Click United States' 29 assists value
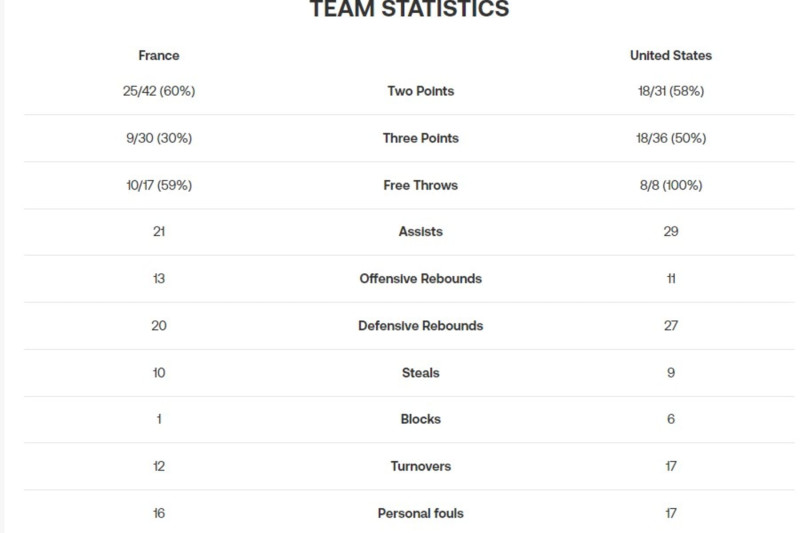This screenshot has width=800, height=533. [671, 232]
